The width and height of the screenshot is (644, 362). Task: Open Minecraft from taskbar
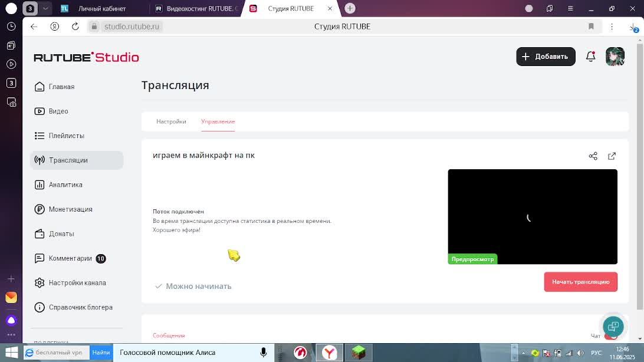[x=359, y=353]
